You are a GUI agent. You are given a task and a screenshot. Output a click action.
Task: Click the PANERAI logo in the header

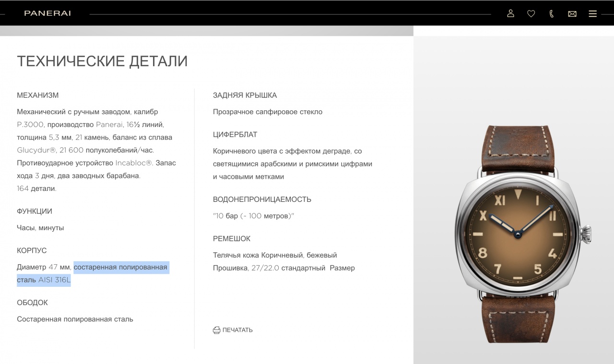pos(47,13)
